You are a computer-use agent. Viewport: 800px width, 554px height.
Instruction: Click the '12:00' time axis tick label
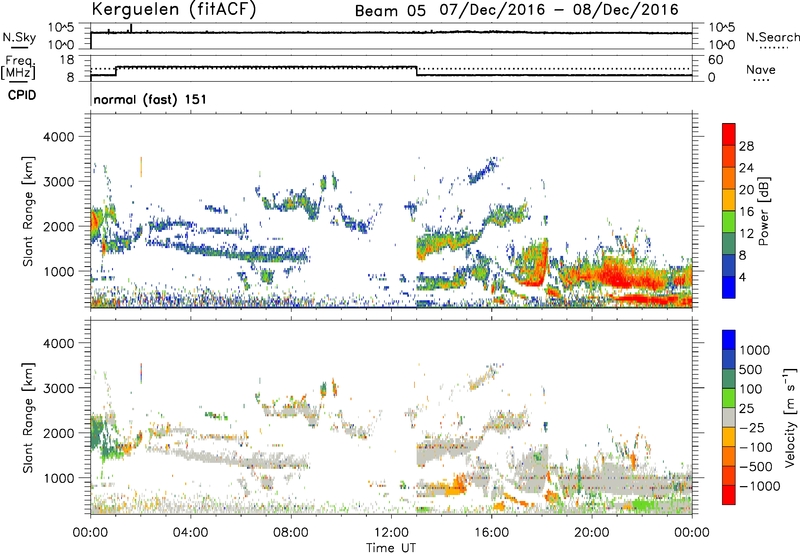tap(391, 533)
